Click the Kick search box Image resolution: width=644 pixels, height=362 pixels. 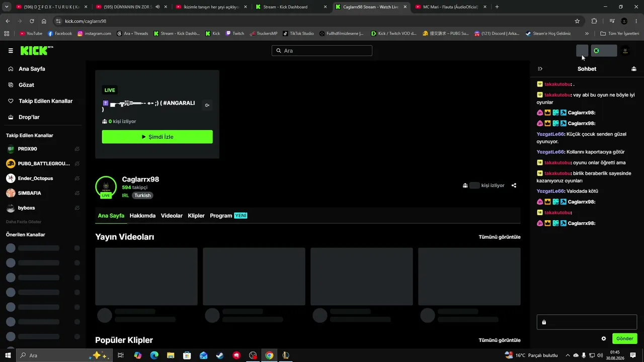pos(322,51)
